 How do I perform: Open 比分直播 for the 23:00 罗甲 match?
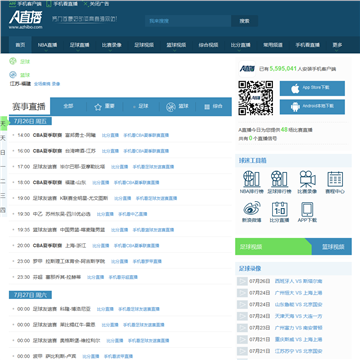click(x=119, y=261)
